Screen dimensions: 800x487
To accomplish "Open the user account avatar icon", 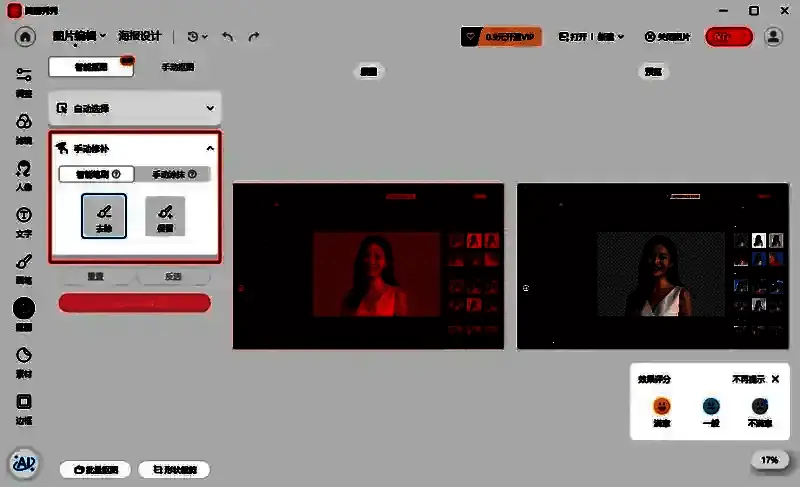I will (773, 36).
